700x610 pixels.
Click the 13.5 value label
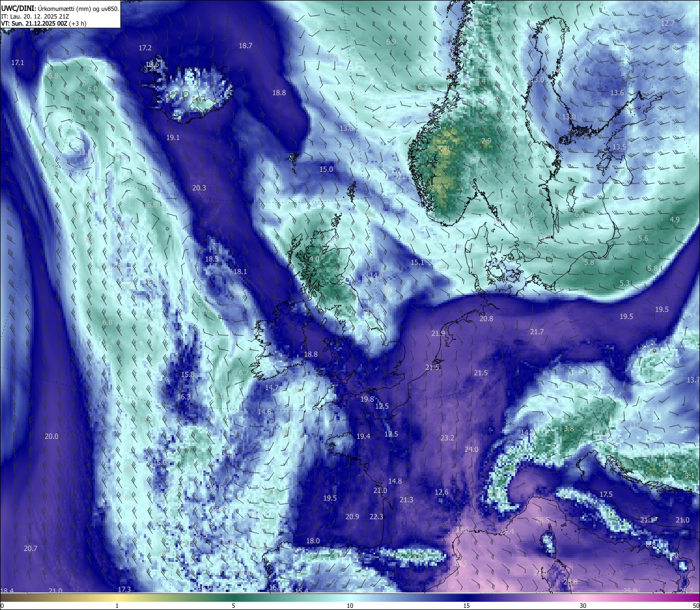click(x=619, y=148)
